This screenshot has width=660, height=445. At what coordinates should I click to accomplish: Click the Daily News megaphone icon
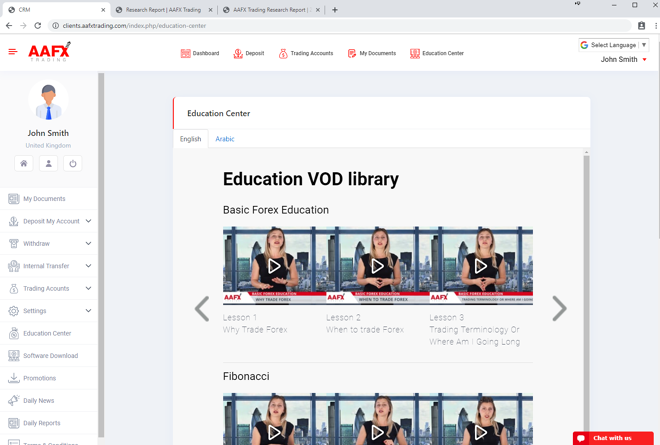pyautogui.click(x=13, y=400)
